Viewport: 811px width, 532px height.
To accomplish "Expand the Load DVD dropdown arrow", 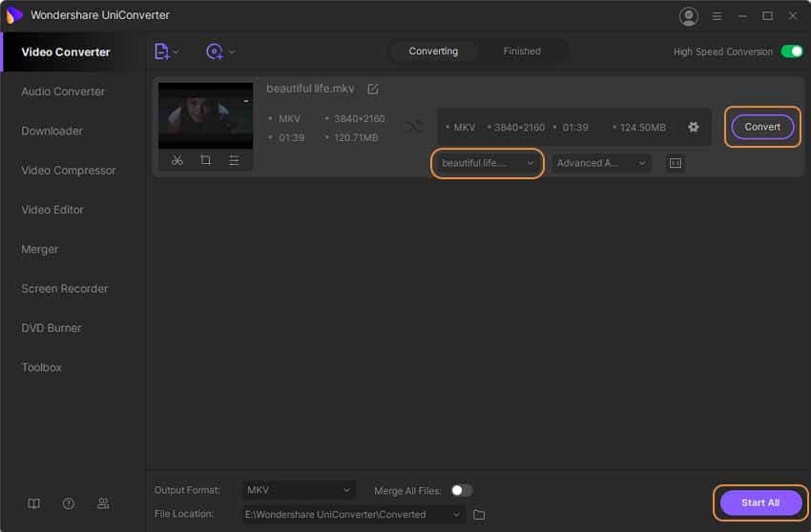I will (232, 51).
